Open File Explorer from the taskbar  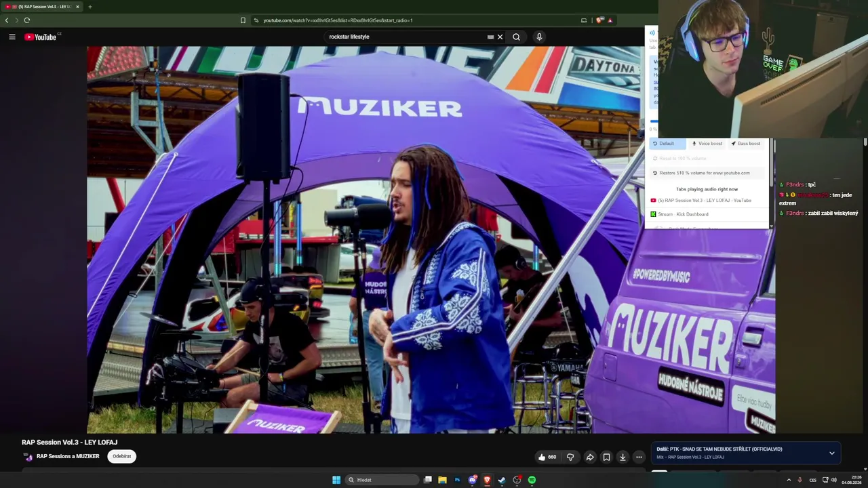click(x=442, y=480)
